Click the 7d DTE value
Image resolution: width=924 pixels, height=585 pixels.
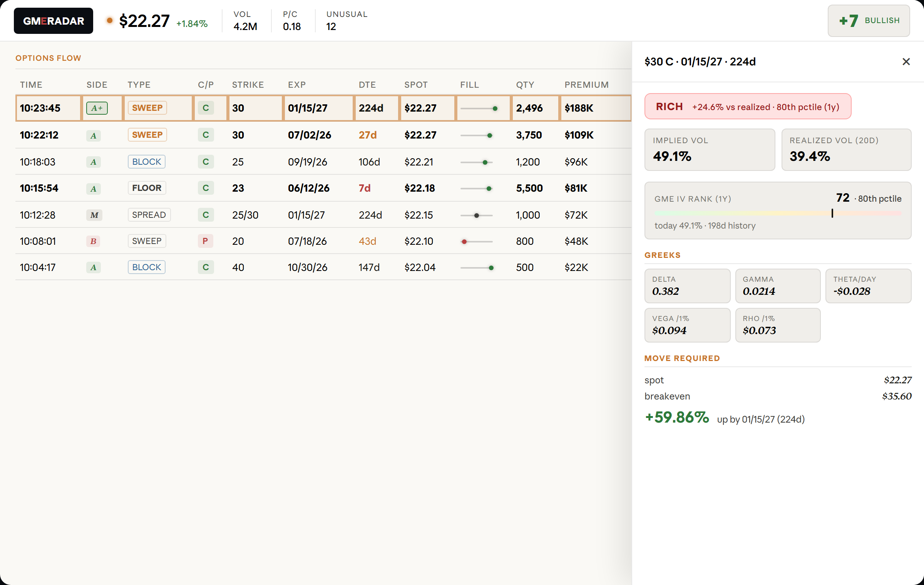pos(365,188)
